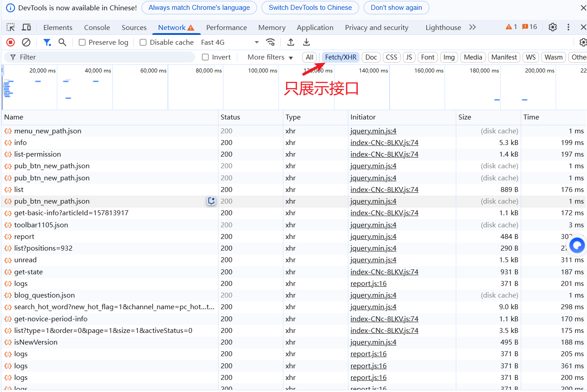
Task: Check the Invert filter checkbox
Action: tap(206, 57)
